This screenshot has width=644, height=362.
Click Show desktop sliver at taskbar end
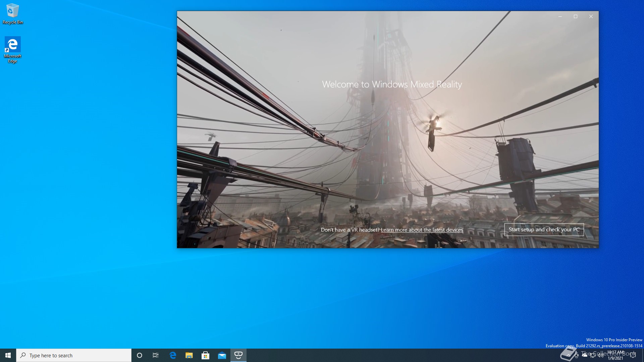click(643, 355)
